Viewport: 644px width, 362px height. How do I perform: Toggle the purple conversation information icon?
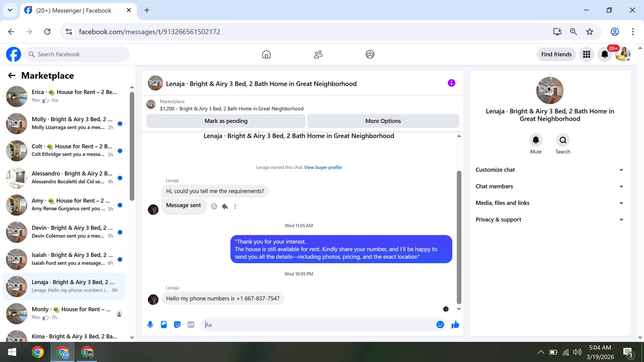click(x=452, y=83)
